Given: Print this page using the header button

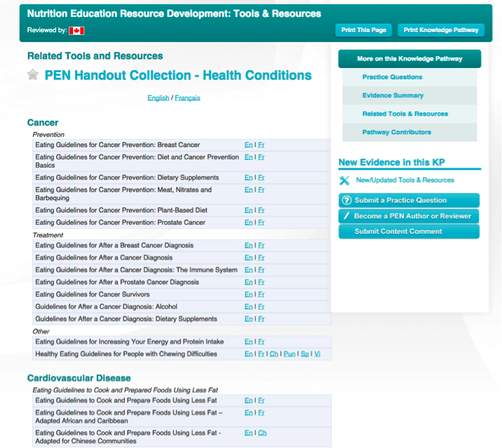Looking at the screenshot, I should (364, 30).
